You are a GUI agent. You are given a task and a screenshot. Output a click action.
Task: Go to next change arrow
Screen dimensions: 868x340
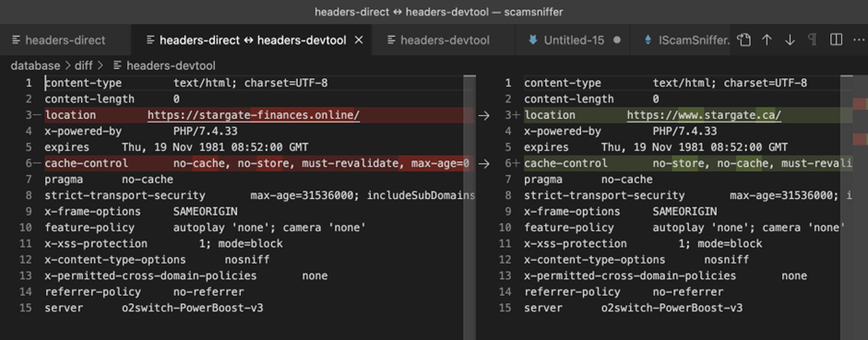(x=790, y=40)
